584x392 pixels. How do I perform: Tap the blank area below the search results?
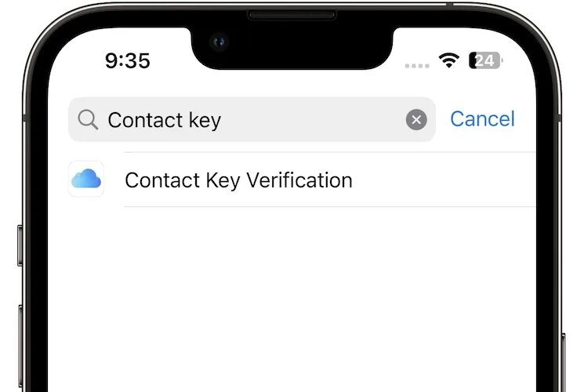(x=292, y=298)
